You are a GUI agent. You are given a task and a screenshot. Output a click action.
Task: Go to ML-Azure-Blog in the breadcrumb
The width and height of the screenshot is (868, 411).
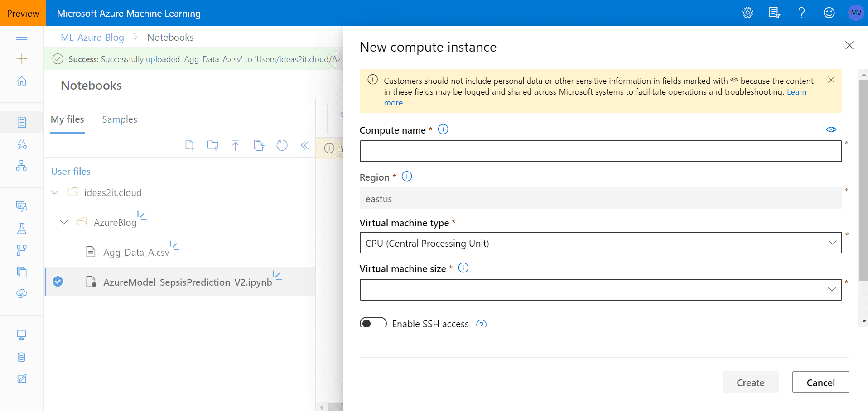pyautogui.click(x=92, y=37)
